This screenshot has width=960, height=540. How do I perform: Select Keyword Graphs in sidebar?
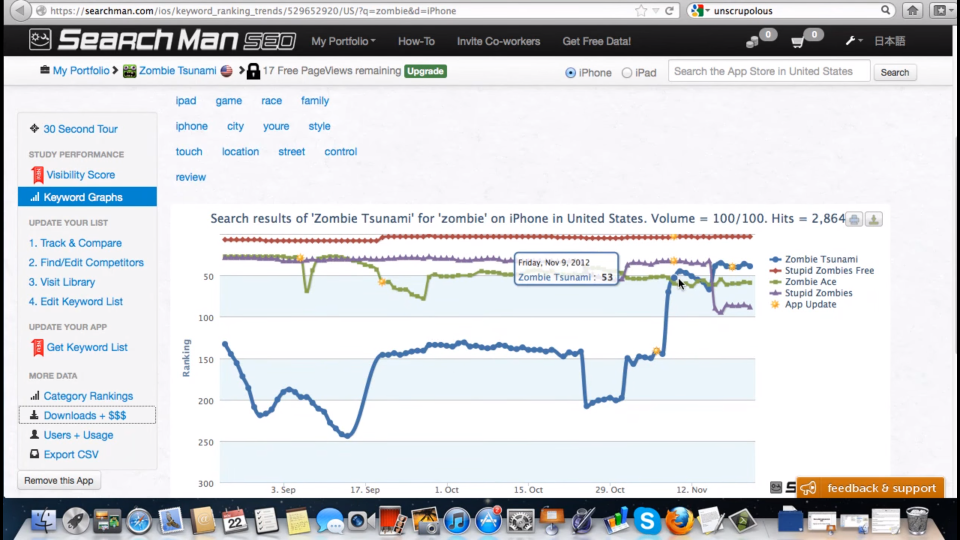(x=88, y=197)
